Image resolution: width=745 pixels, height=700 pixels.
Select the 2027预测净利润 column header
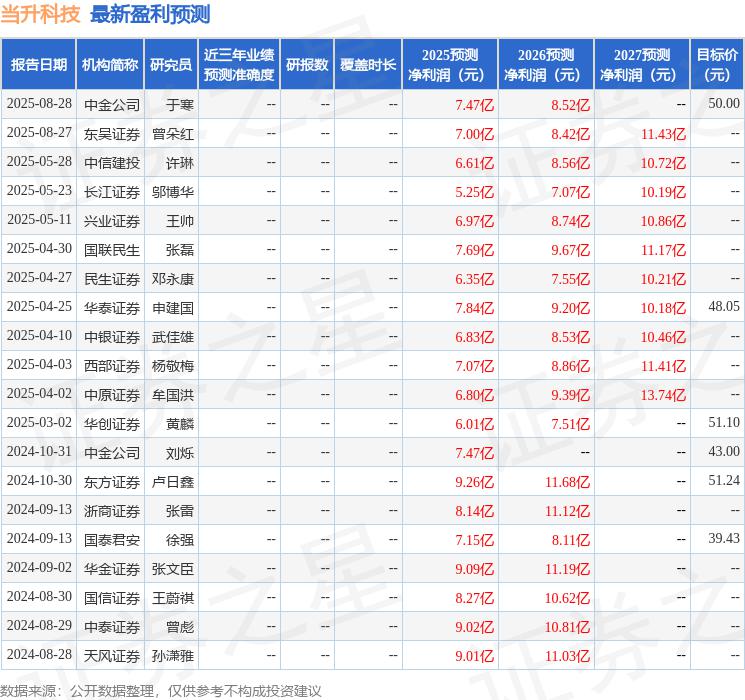tap(642, 65)
